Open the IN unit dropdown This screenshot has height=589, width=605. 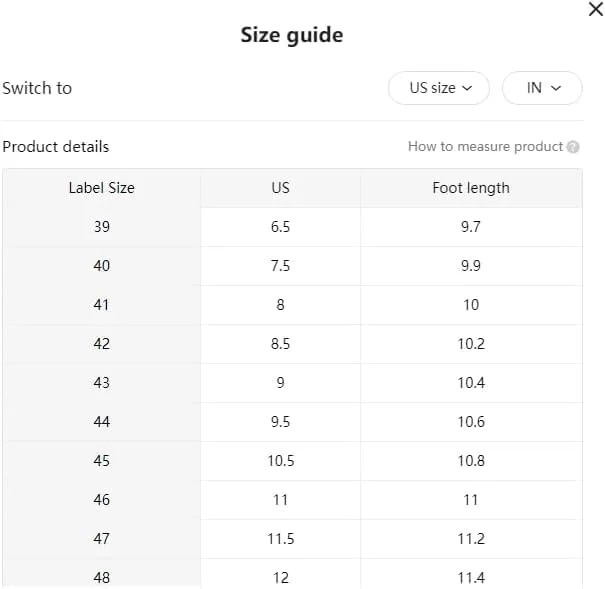click(x=542, y=88)
